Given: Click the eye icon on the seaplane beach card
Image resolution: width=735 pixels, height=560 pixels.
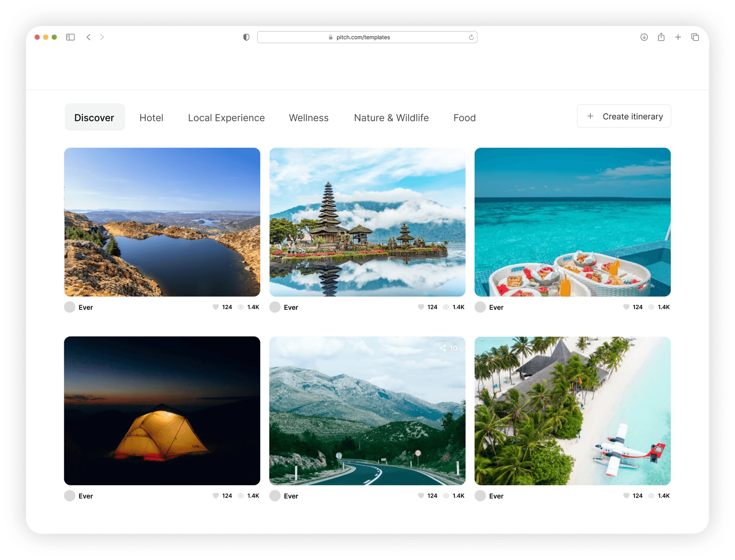Looking at the screenshot, I should coord(651,495).
